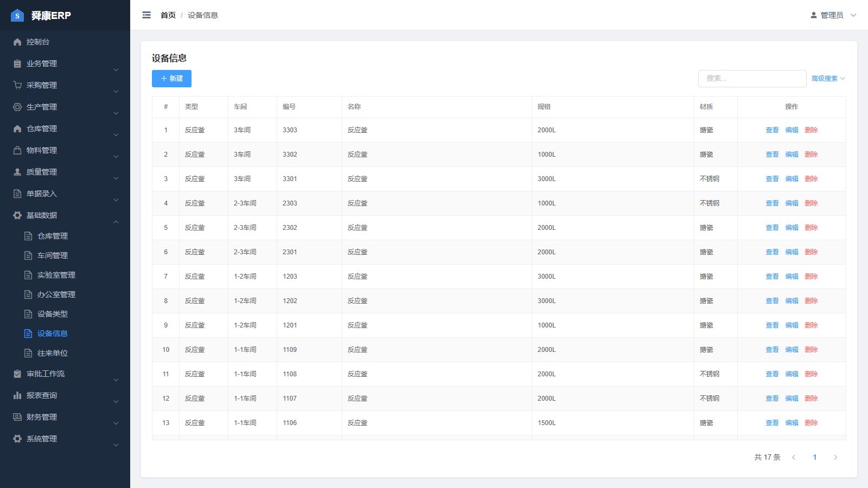Image resolution: width=868 pixels, height=488 pixels.
Task: Edit row with 编号 2302
Action: [x=792, y=228]
